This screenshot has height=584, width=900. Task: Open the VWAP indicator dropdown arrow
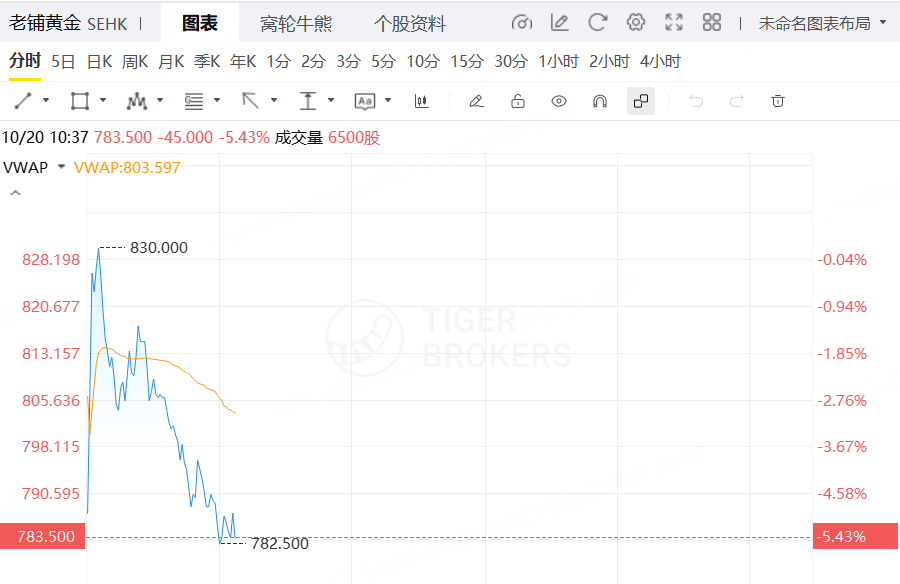pyautogui.click(x=61, y=167)
